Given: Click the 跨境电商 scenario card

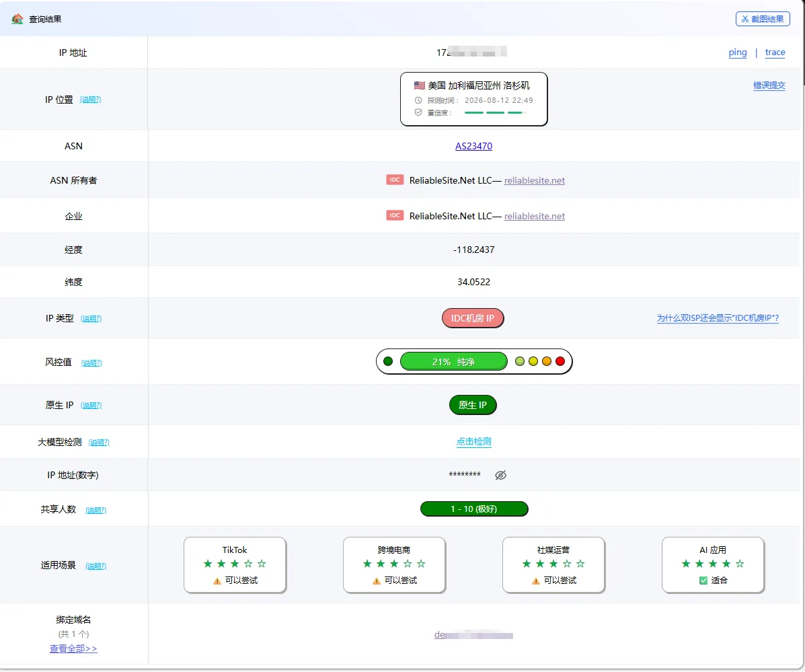Looking at the screenshot, I should 394,564.
